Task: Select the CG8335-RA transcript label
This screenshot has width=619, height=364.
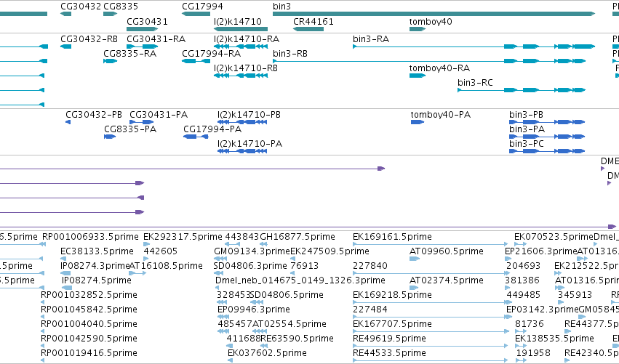Action: pos(130,54)
